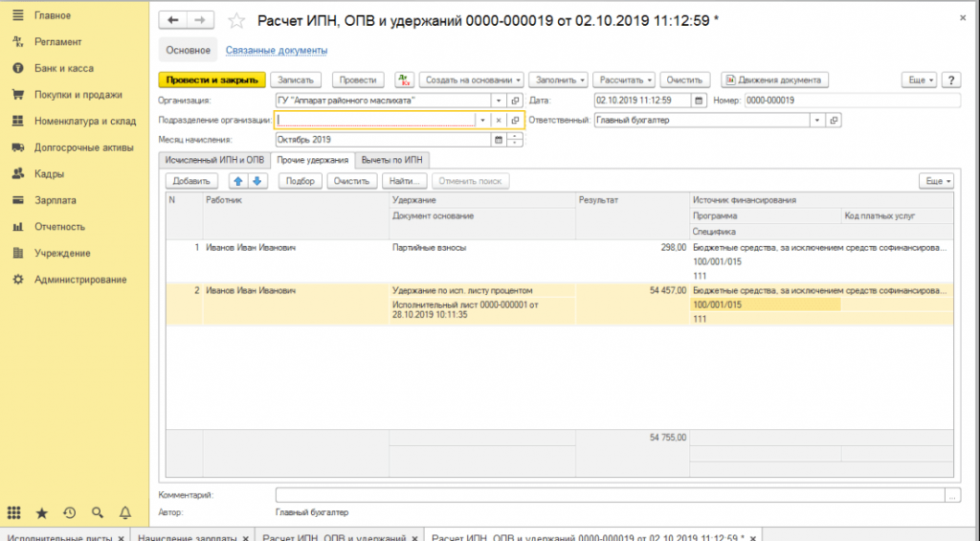Open the Зарплата section in sidebar
Image resolution: width=980 pixels, height=541 pixels.
point(55,200)
